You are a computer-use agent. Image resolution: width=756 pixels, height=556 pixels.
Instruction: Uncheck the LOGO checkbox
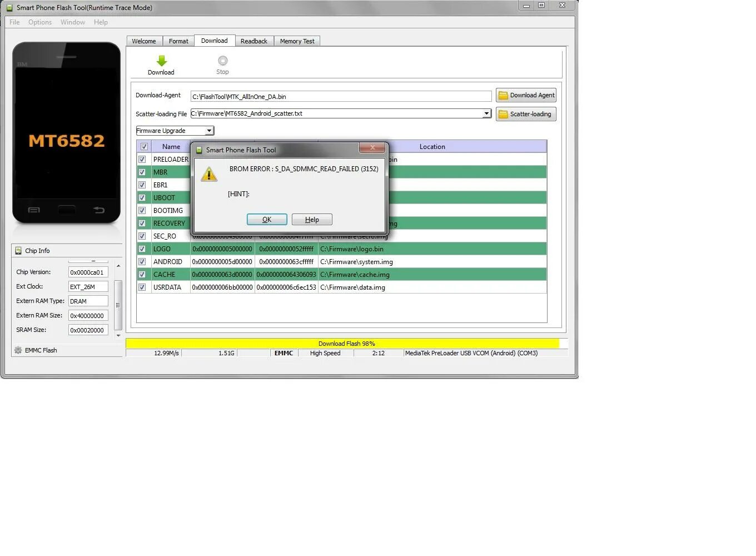coord(142,249)
